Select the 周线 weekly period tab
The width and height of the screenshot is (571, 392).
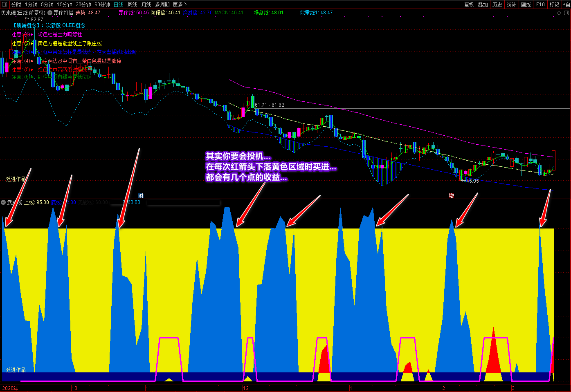133,4
